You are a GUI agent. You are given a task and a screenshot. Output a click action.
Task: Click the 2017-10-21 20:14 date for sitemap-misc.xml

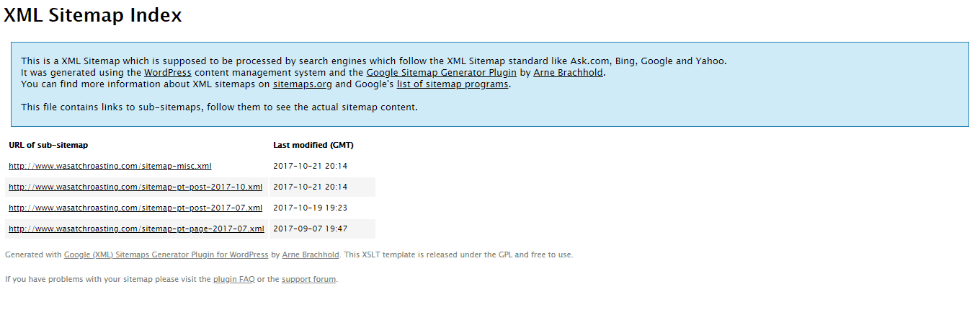(x=310, y=166)
